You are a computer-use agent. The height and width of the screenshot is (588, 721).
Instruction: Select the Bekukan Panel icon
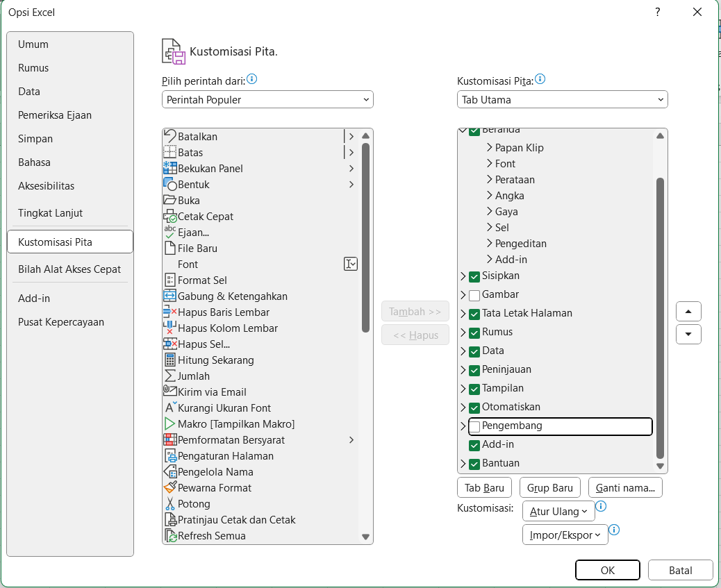[170, 168]
